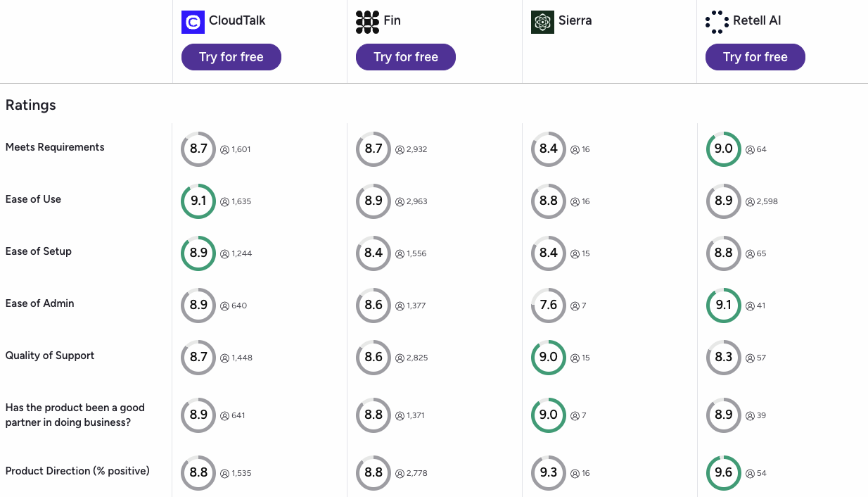This screenshot has height=497, width=868.
Task: Click CloudTalk's 9.1 Ease of Use rating ring
Action: [198, 201]
